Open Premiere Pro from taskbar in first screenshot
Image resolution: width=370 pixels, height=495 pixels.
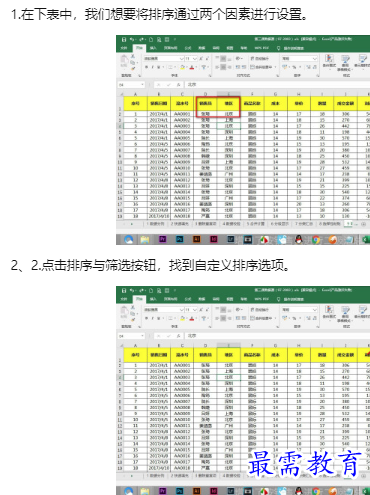162,239
